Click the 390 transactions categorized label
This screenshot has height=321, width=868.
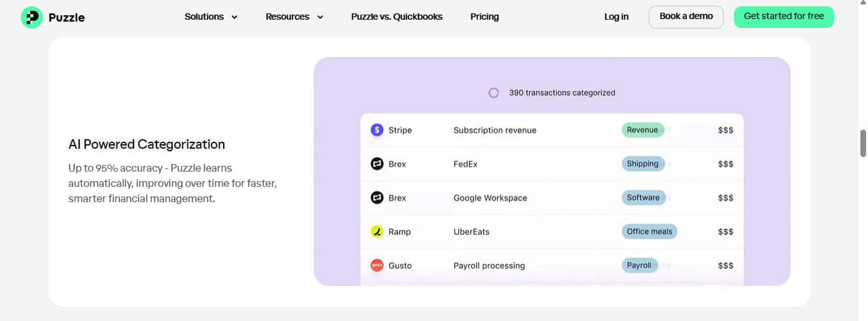[x=562, y=93]
